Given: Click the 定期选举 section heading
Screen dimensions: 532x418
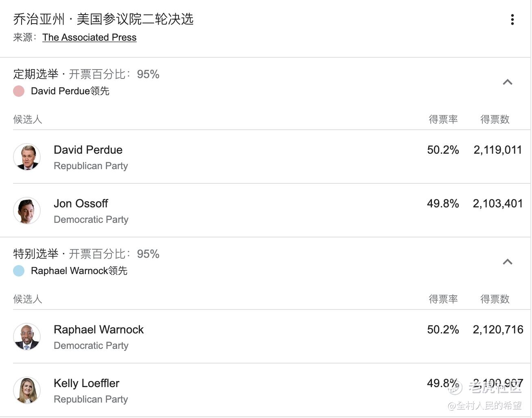Looking at the screenshot, I should tap(36, 74).
